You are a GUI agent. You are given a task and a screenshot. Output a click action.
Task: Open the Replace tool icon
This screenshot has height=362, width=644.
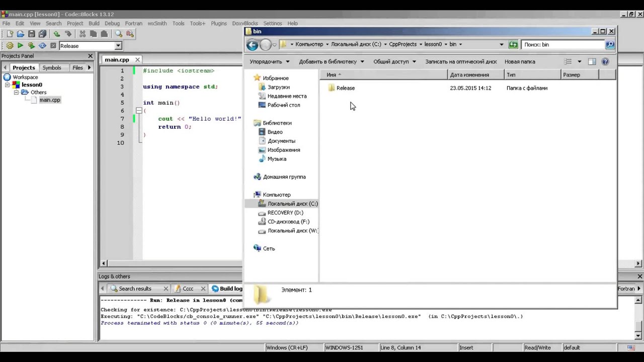pyautogui.click(x=130, y=34)
